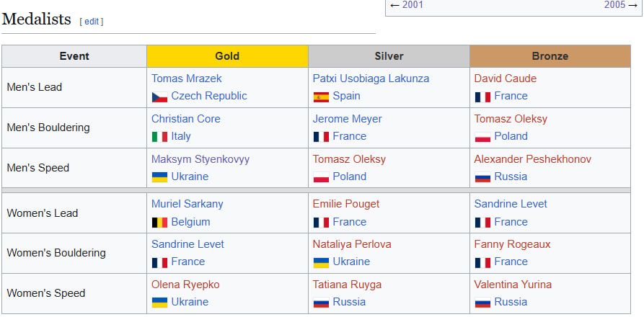Open the edit link for Medalists
644x317 pixels.
tap(92, 22)
